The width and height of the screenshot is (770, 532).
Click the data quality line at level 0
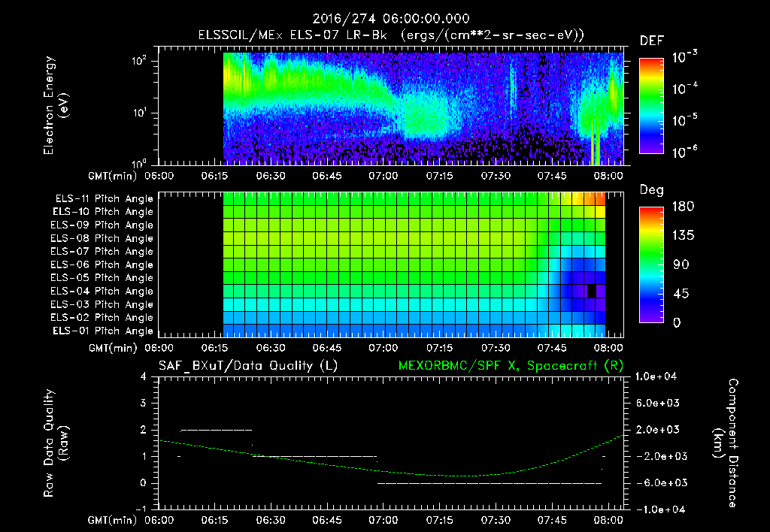[490, 483]
